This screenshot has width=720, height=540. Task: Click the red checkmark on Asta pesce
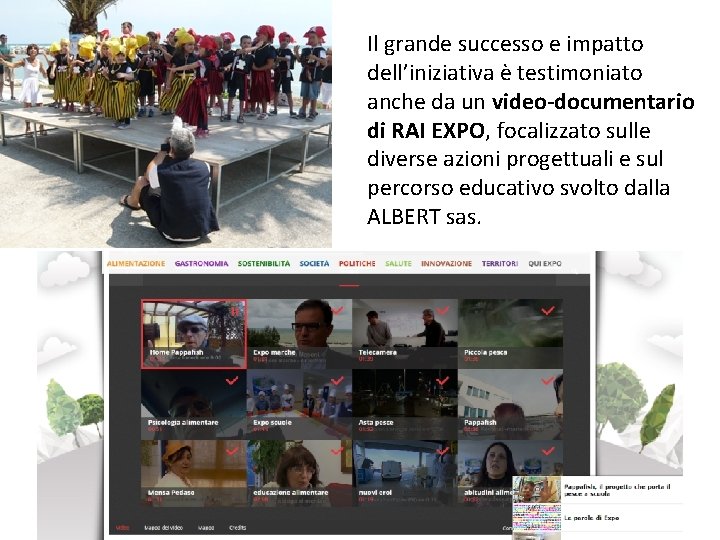pos(443,381)
